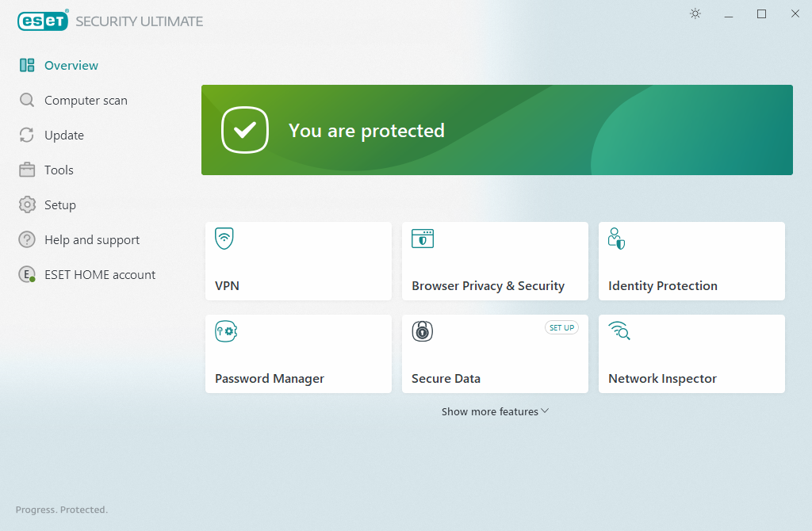Click the Identity Protection person icon

pos(616,239)
